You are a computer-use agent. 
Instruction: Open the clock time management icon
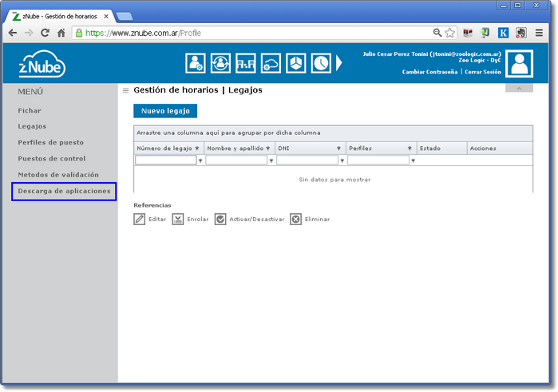321,63
